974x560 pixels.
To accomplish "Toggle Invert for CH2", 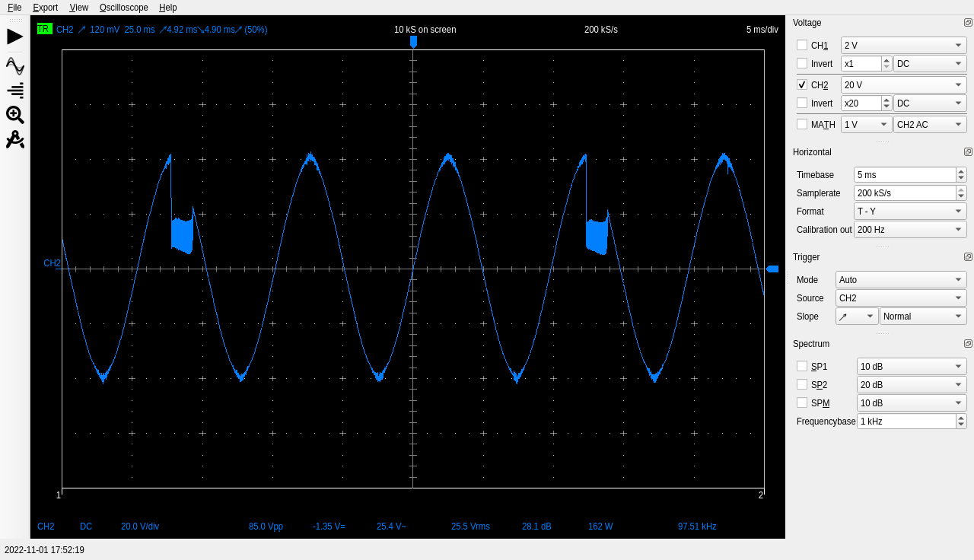I will point(802,103).
